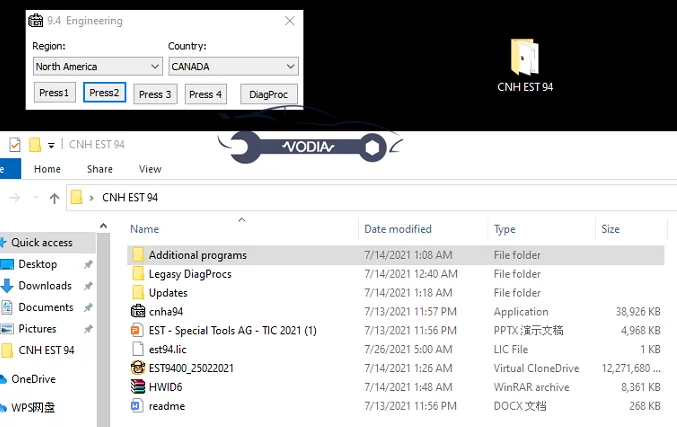Screen dimensions: 677x427
Task: Click the new folder icon in quick access toolbar
Action: [x=35, y=144]
